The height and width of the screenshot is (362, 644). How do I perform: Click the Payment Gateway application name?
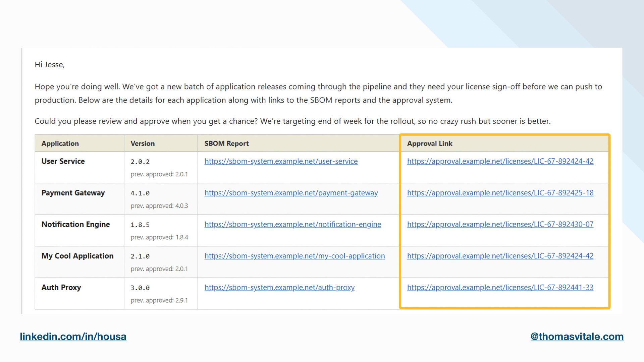(73, 193)
